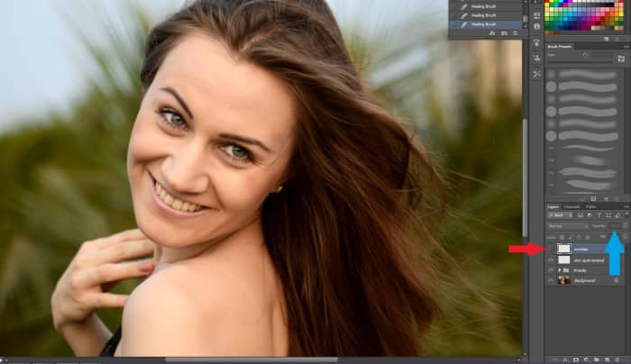Select the highlighted Healing Brush history state
The height and width of the screenshot is (364, 631).
click(486, 24)
